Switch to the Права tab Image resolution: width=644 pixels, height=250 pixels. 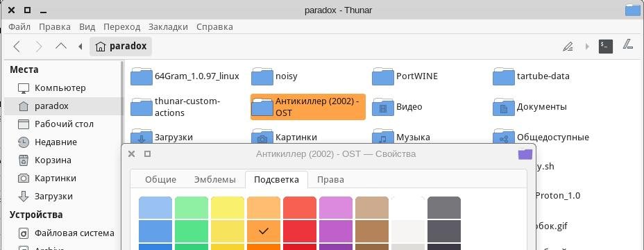click(x=330, y=180)
